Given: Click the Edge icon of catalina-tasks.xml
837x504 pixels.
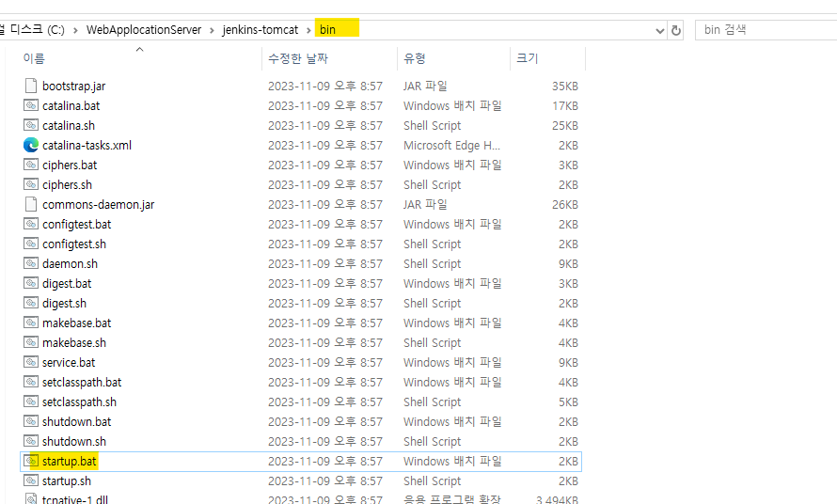Looking at the screenshot, I should click(31, 145).
